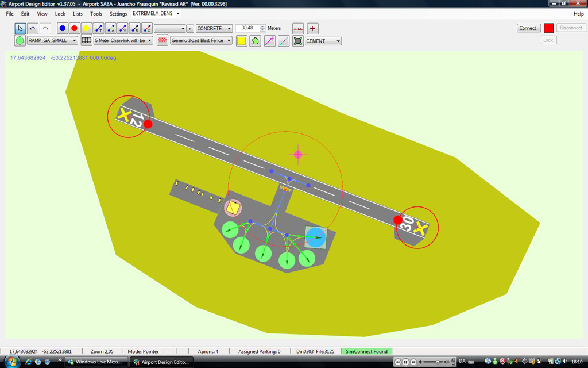Open the Tools menu
588x368 pixels.
(x=96, y=13)
